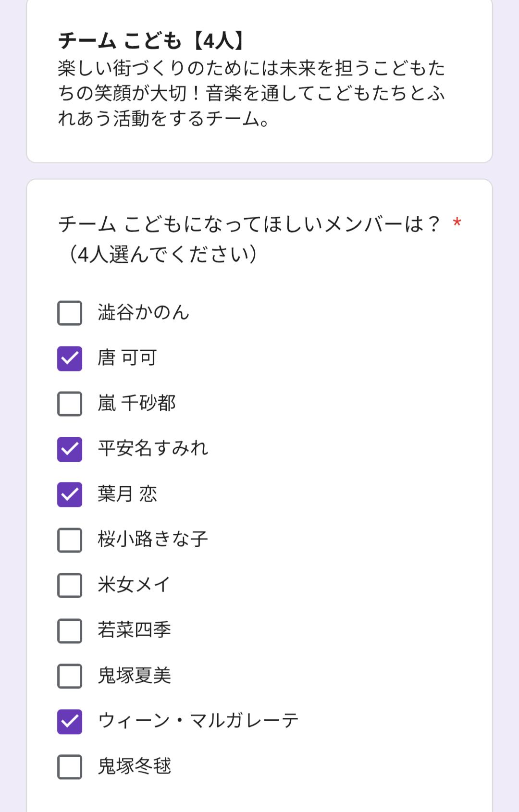Click the 米女メイ option text
The height and width of the screenshot is (812, 519).
pos(134,585)
